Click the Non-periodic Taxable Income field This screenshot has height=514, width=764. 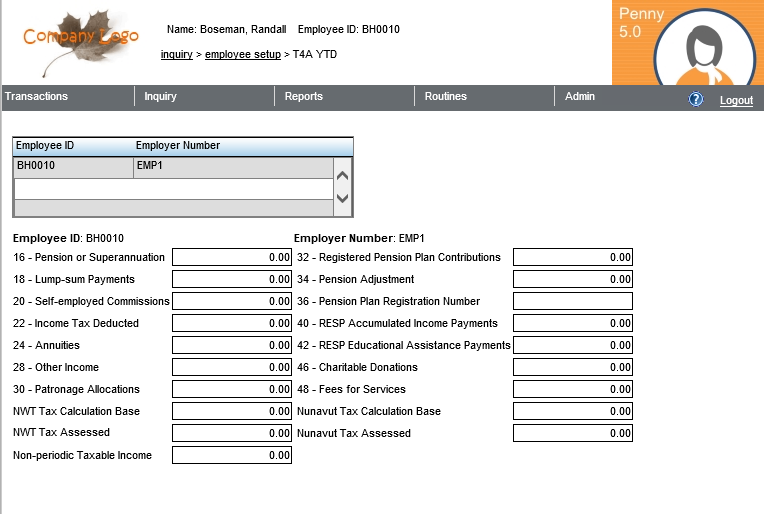[x=232, y=455]
